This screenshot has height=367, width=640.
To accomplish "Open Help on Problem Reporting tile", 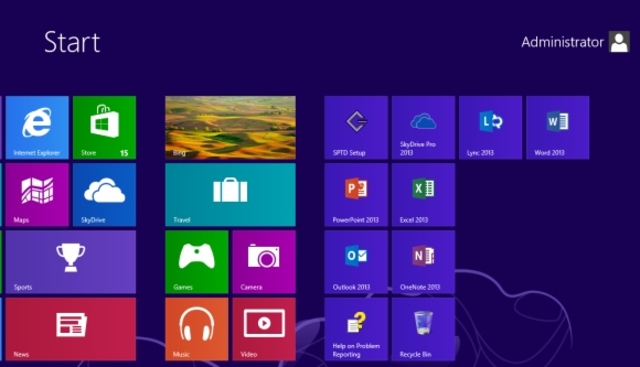I will click(x=356, y=329).
